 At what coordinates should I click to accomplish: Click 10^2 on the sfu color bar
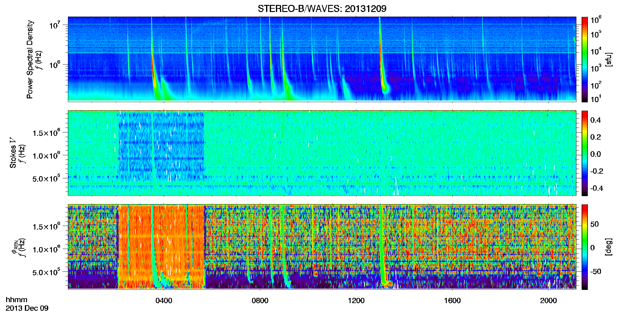pos(596,85)
